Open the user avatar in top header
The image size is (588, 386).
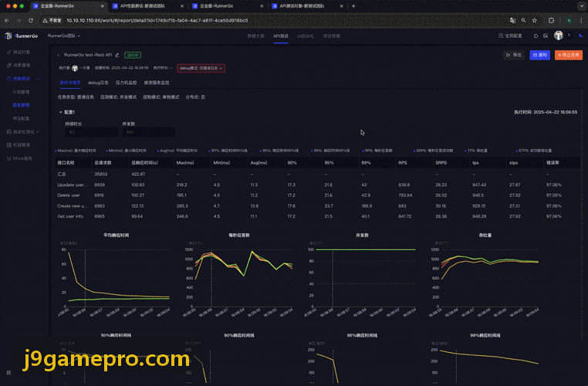click(x=559, y=36)
